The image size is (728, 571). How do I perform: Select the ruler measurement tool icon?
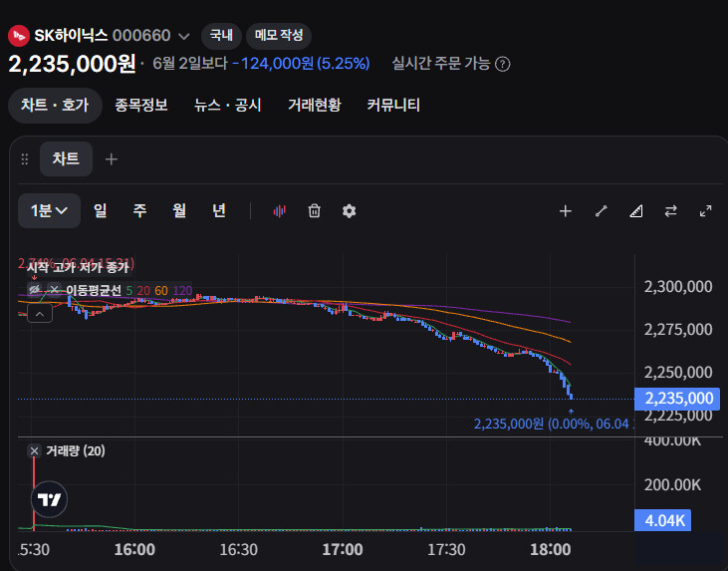636,211
